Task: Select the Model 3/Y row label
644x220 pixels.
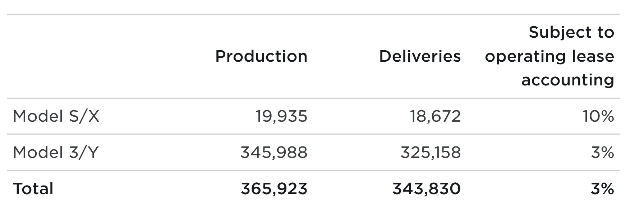Action: (x=56, y=153)
